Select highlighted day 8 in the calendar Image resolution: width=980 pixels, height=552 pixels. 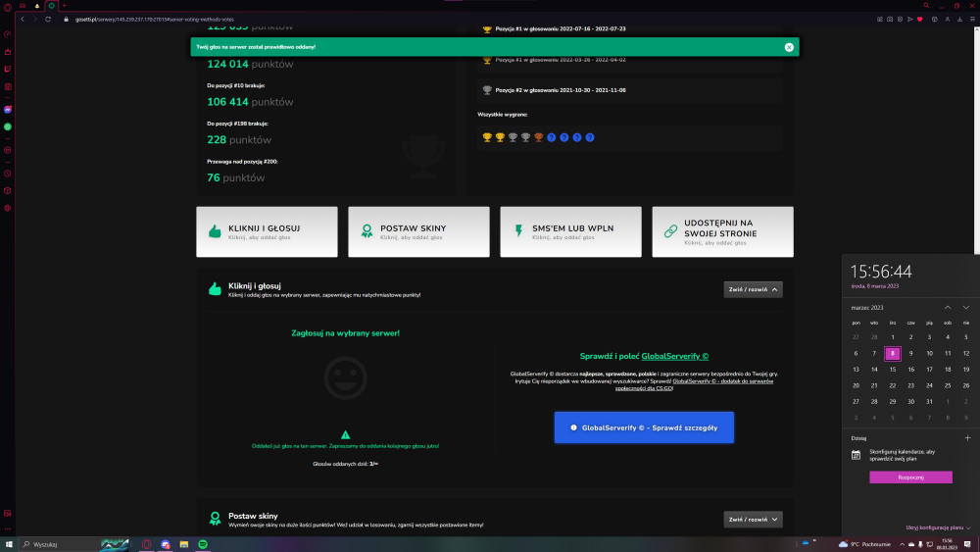click(x=893, y=353)
